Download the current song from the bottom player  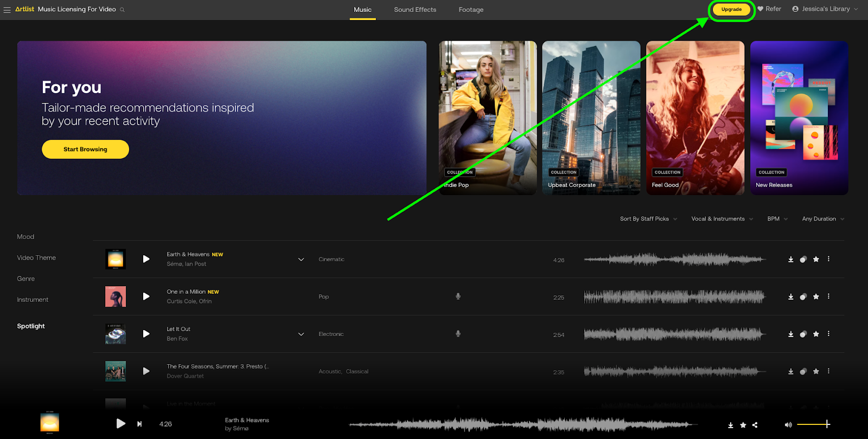(x=731, y=425)
